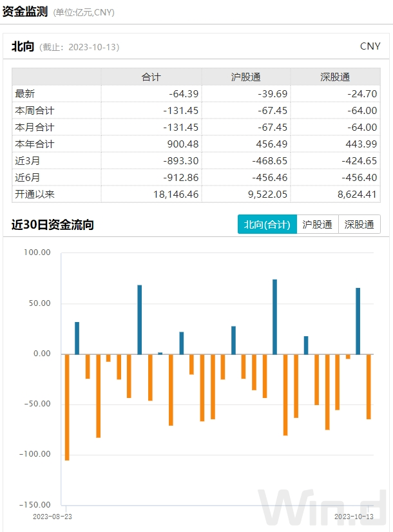This screenshot has height=532, width=393.
Task: Click the 18,146.46 total value cell
Action: pyautogui.click(x=172, y=194)
